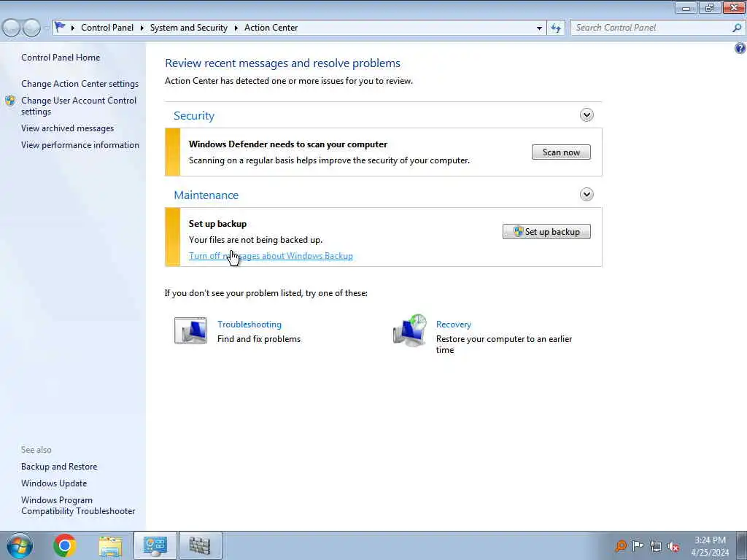This screenshot has height=560, width=747.
Task: Open View archived messages
Action: pos(67,128)
